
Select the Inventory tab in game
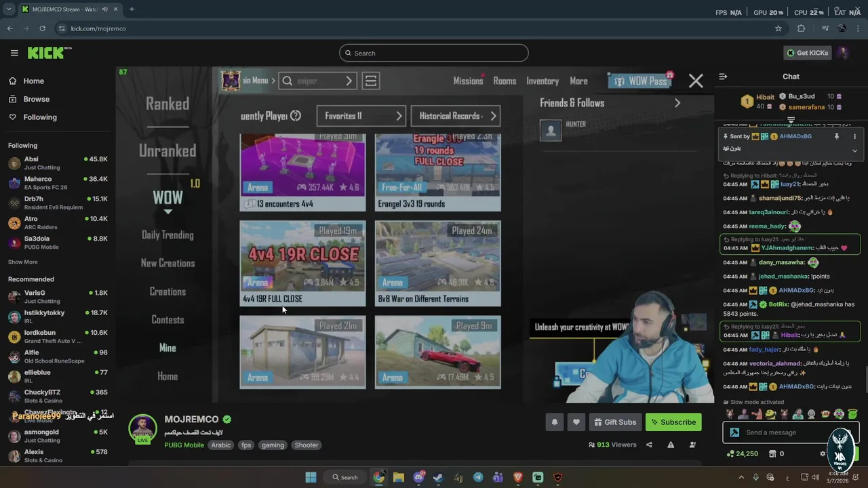click(542, 81)
